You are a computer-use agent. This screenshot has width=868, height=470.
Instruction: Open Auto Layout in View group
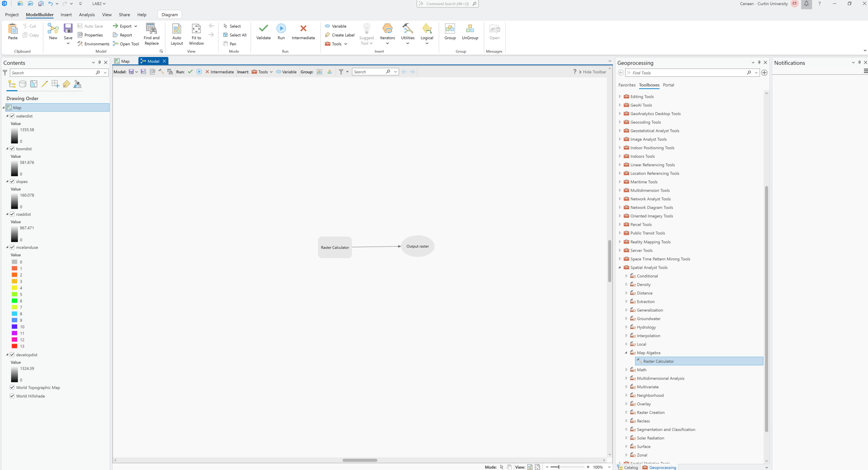click(177, 34)
